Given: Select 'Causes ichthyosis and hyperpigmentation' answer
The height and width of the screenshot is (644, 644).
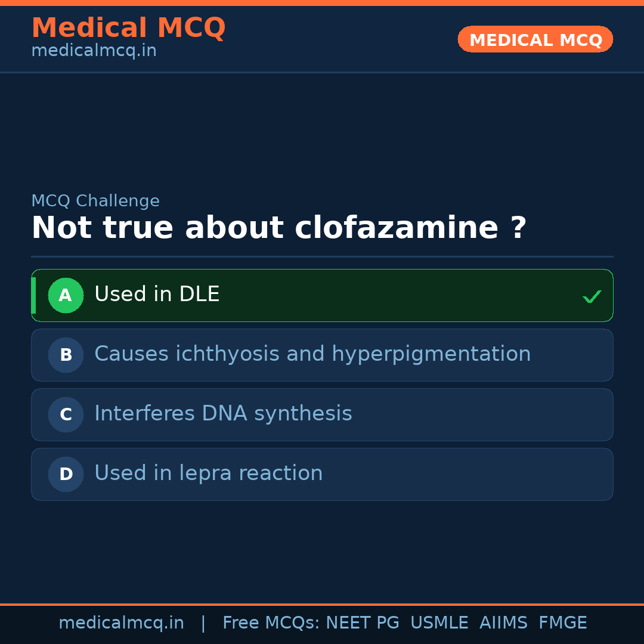Looking at the screenshot, I should (x=312, y=354).
